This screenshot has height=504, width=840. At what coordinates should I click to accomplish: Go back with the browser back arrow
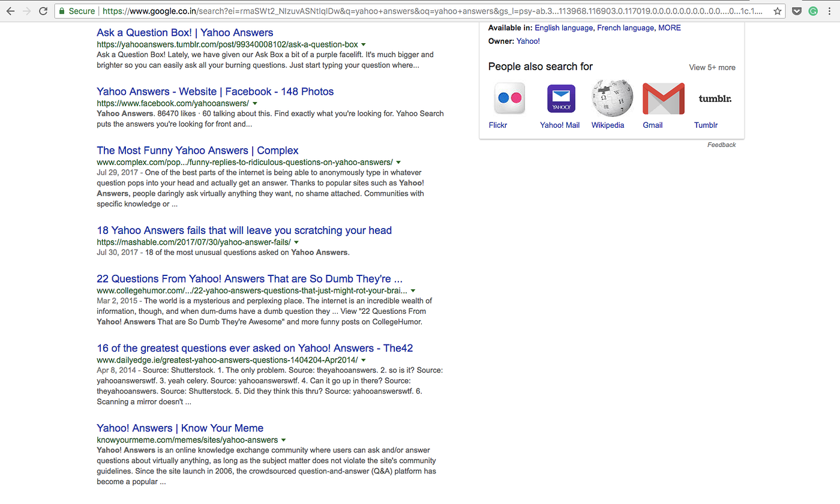coord(10,11)
